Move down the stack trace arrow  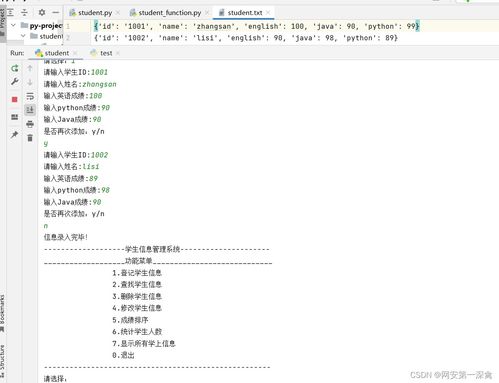click(x=30, y=82)
